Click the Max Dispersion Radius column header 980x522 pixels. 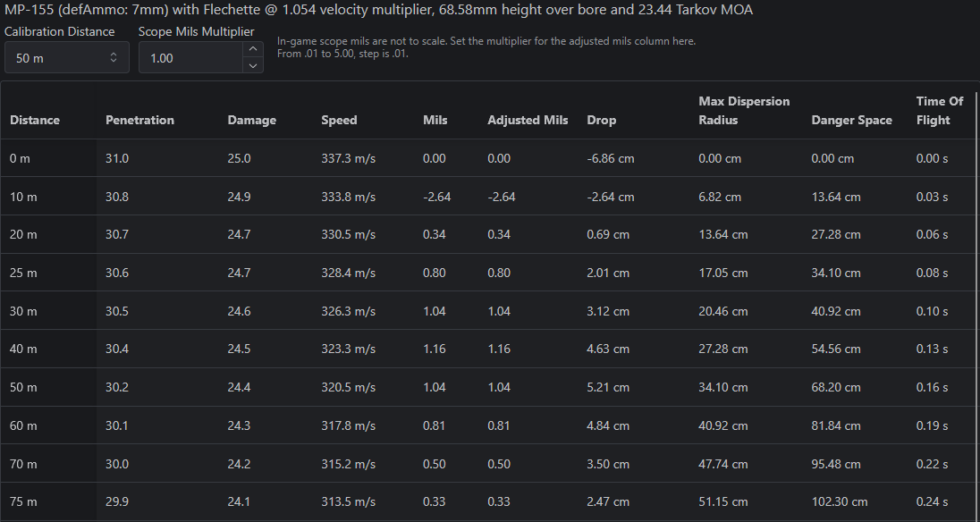pyautogui.click(x=744, y=111)
